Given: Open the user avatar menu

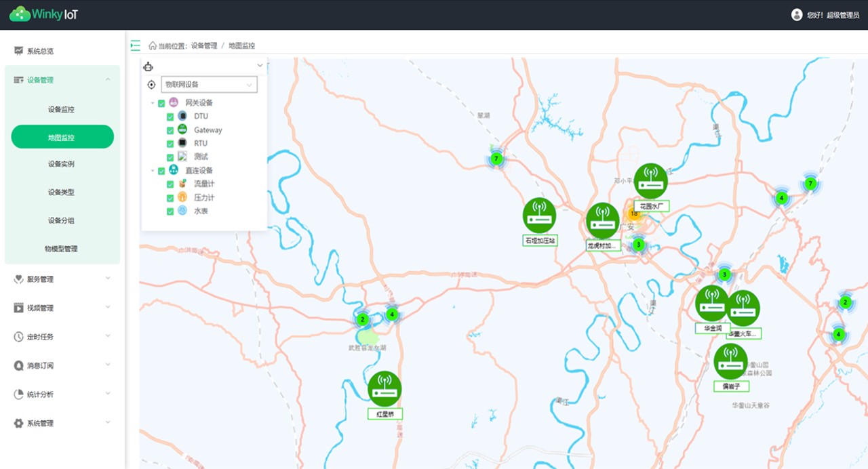Looking at the screenshot, I should click(x=797, y=14).
